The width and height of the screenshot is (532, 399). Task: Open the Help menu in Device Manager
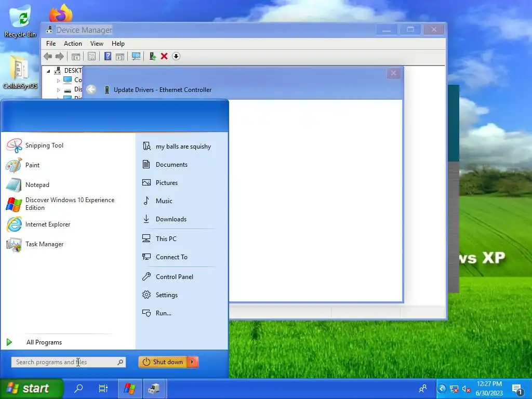(118, 44)
